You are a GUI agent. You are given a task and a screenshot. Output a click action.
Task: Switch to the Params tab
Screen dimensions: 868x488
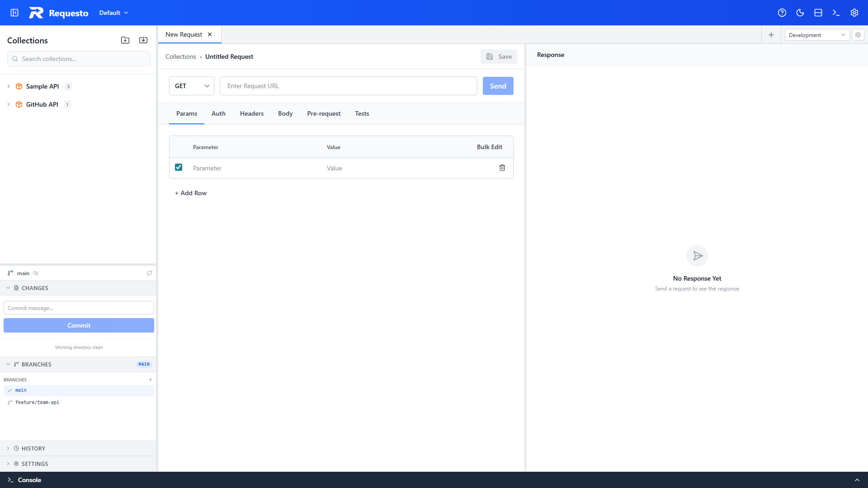[187, 113]
